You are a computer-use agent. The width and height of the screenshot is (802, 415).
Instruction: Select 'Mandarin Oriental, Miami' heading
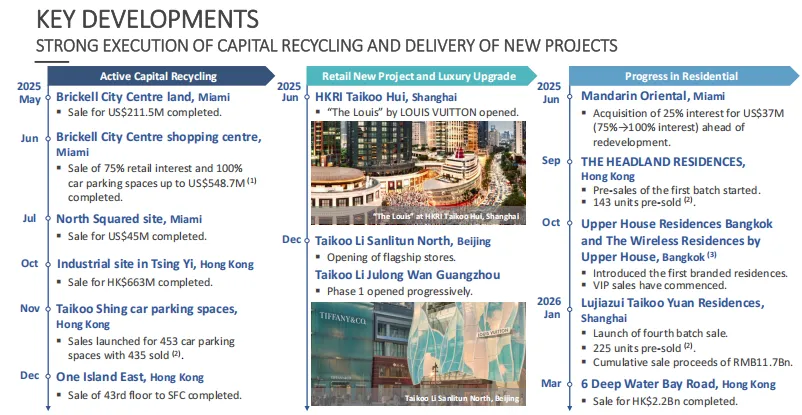click(653, 96)
